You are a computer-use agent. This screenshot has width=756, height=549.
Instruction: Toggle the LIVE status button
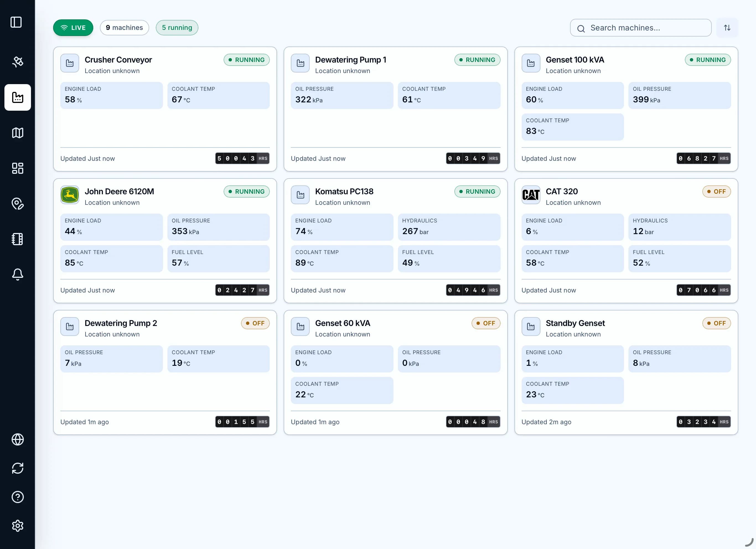click(x=73, y=28)
